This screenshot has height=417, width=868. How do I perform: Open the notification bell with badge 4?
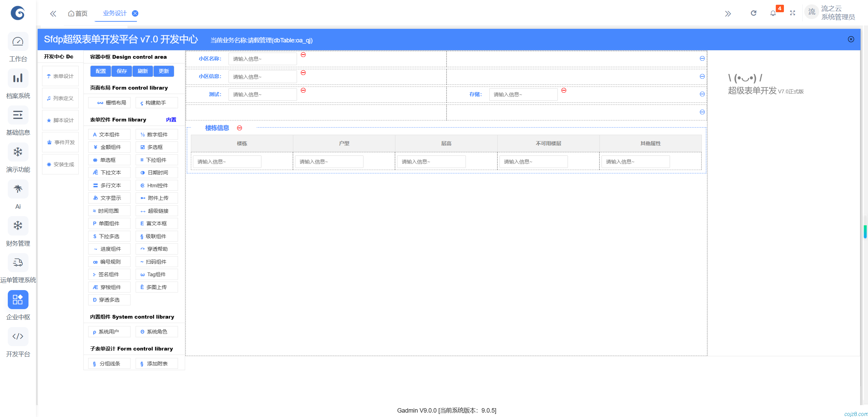[773, 13]
